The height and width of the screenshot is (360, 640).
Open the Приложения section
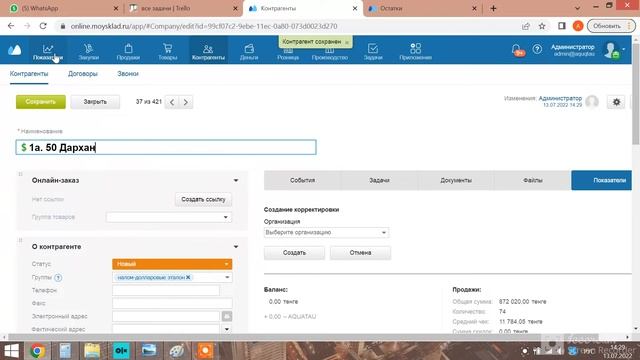(416, 52)
